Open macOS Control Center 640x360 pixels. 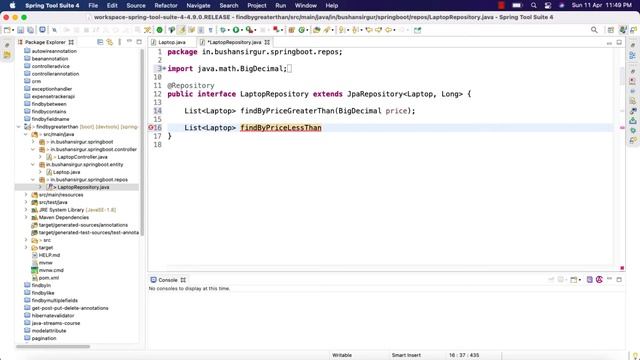[548, 5]
